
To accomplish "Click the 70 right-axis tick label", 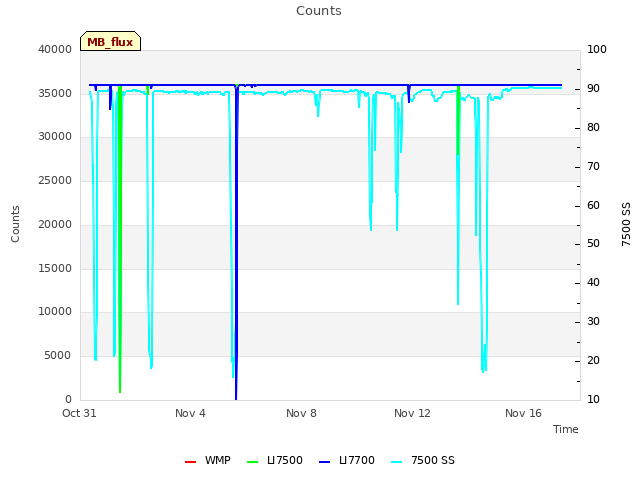I will (x=593, y=167).
